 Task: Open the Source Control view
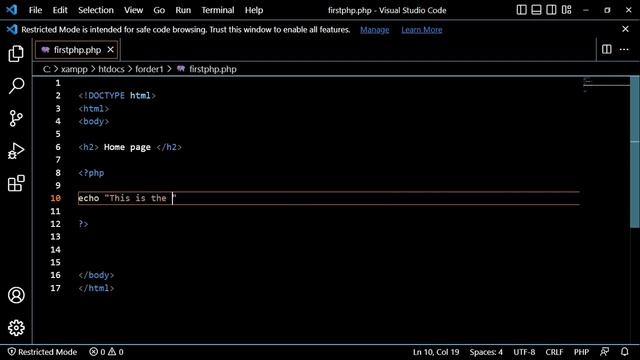16,118
